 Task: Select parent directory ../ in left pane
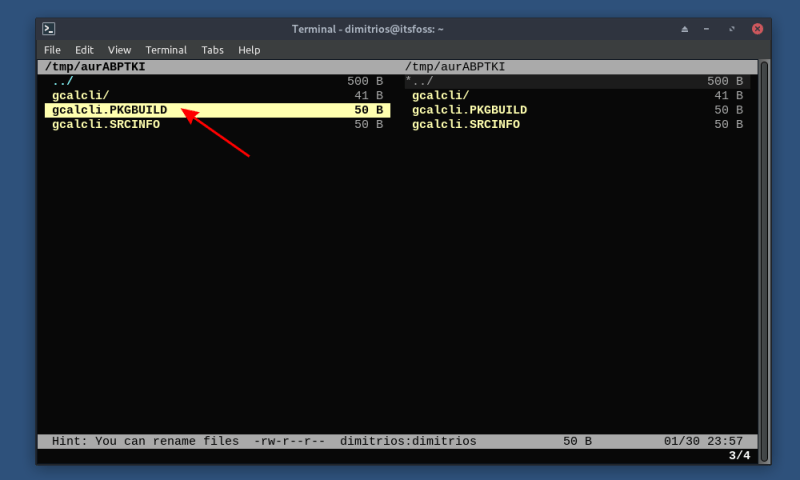point(217,81)
